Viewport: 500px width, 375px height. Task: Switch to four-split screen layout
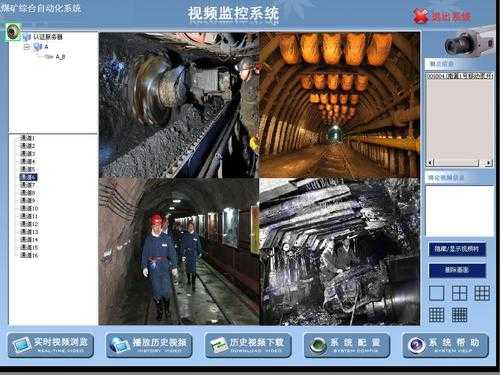pyautogui.click(x=459, y=293)
